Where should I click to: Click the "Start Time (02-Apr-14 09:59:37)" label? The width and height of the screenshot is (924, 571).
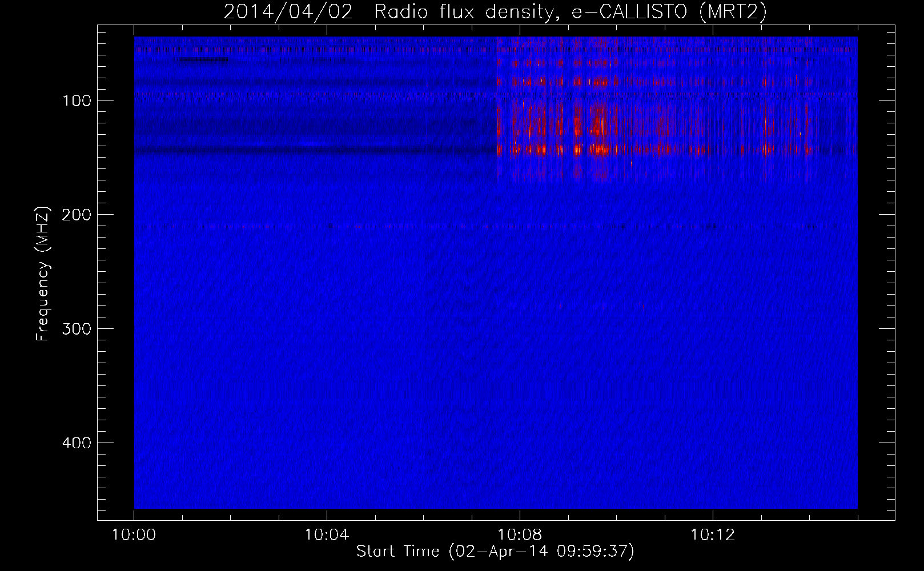click(x=495, y=552)
